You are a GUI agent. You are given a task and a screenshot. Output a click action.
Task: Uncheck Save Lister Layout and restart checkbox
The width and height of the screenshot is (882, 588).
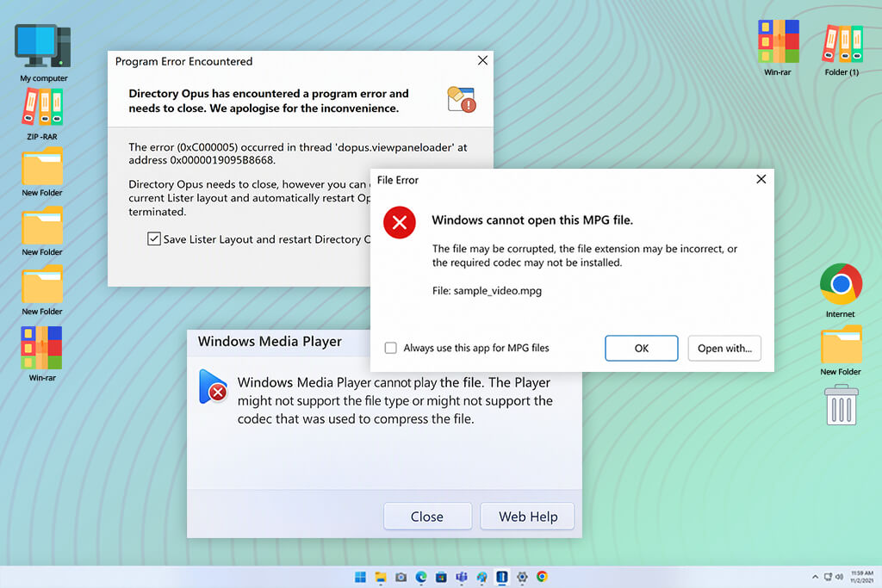click(x=153, y=239)
